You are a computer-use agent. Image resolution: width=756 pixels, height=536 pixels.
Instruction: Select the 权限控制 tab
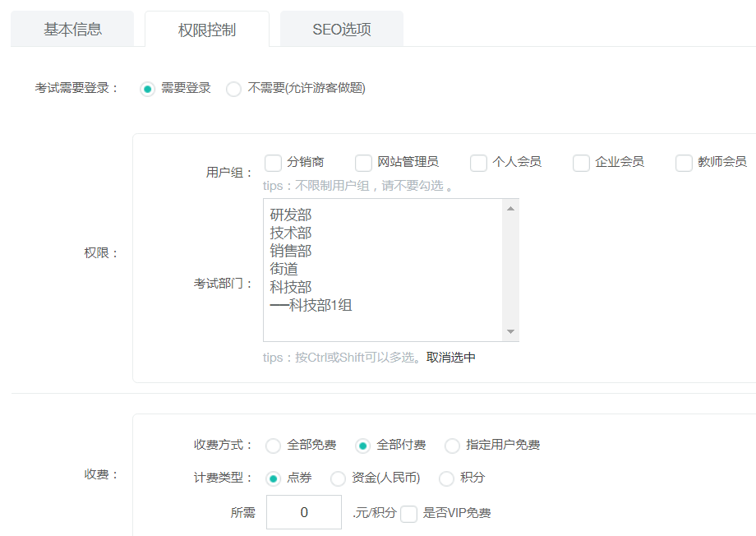(206, 30)
